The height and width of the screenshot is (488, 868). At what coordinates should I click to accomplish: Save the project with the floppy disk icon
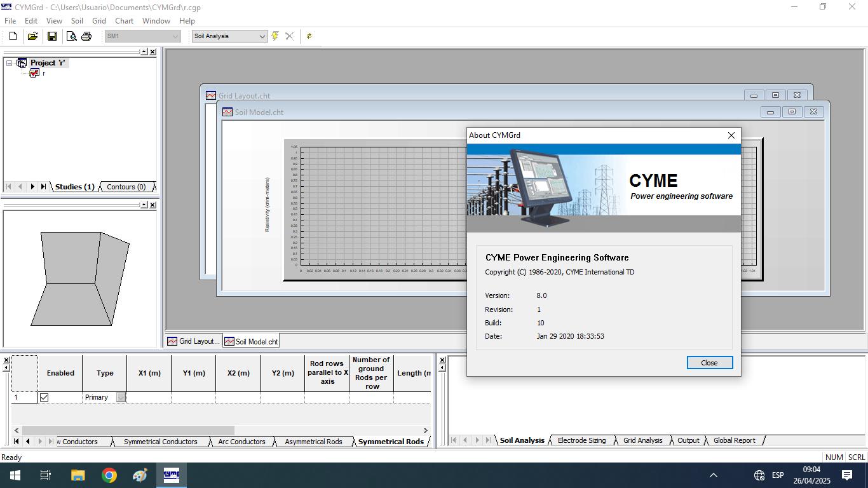click(52, 36)
